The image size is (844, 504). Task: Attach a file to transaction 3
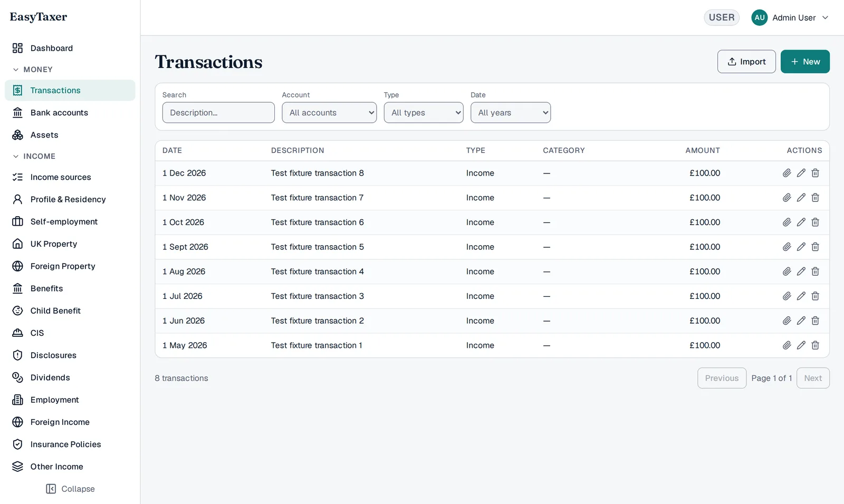(787, 296)
